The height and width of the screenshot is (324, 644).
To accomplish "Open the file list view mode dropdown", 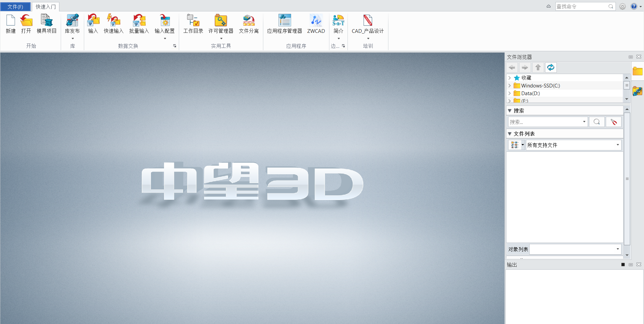I will pos(523,145).
